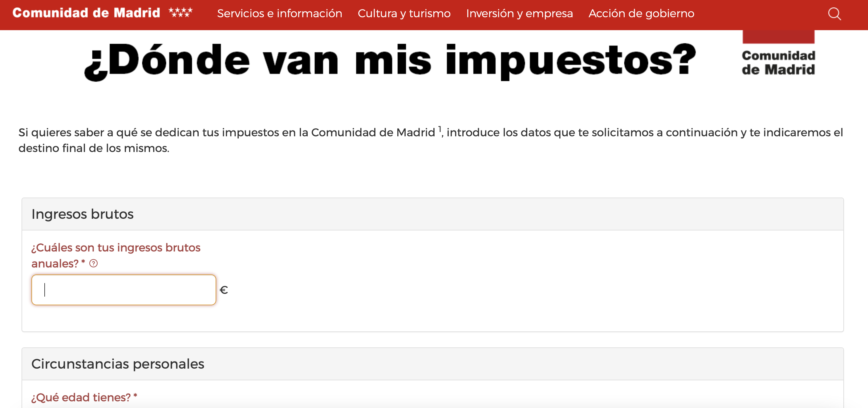Image resolution: width=868 pixels, height=408 pixels.
Task: Click the footnote 1 superscript link
Action: pyautogui.click(x=440, y=129)
